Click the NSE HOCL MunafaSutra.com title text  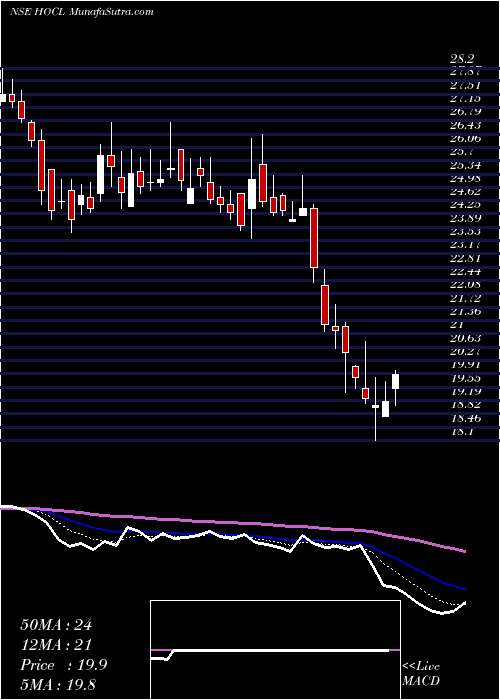pyautogui.click(x=81, y=12)
